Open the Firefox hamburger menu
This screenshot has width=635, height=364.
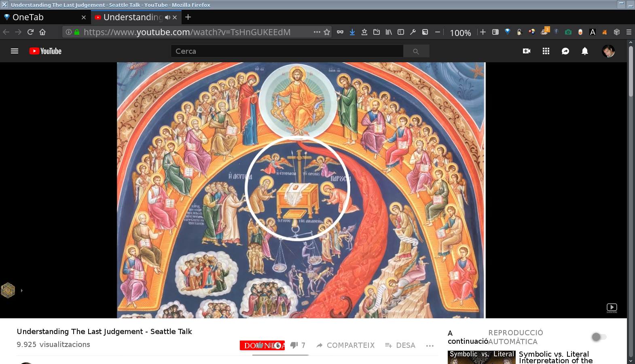pyautogui.click(x=629, y=32)
